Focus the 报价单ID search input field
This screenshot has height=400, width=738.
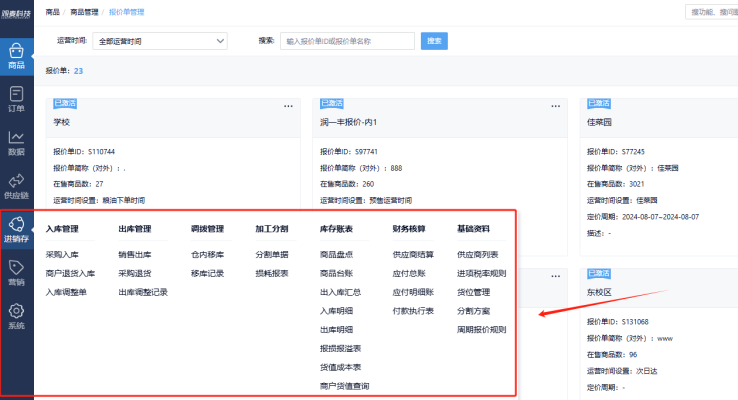347,41
